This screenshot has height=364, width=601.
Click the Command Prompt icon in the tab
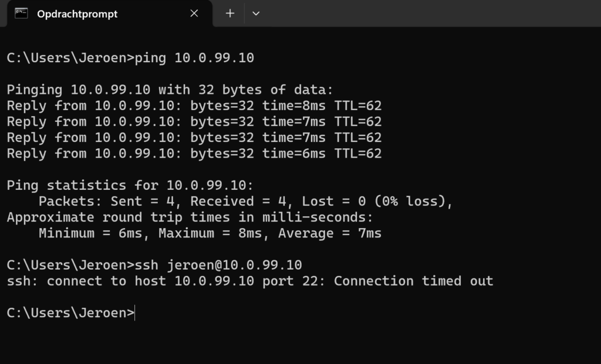click(x=21, y=13)
